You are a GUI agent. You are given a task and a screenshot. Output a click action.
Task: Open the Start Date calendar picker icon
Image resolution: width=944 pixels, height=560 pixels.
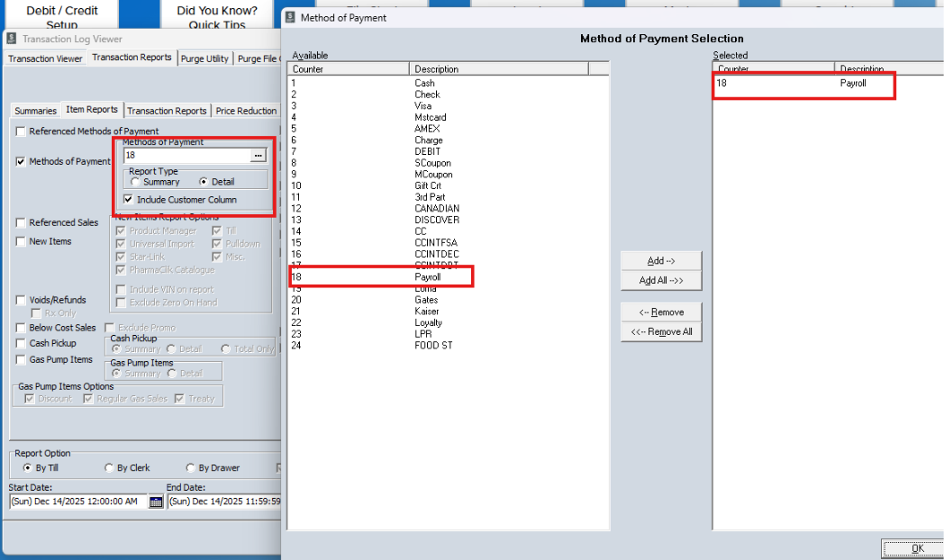[x=156, y=501]
